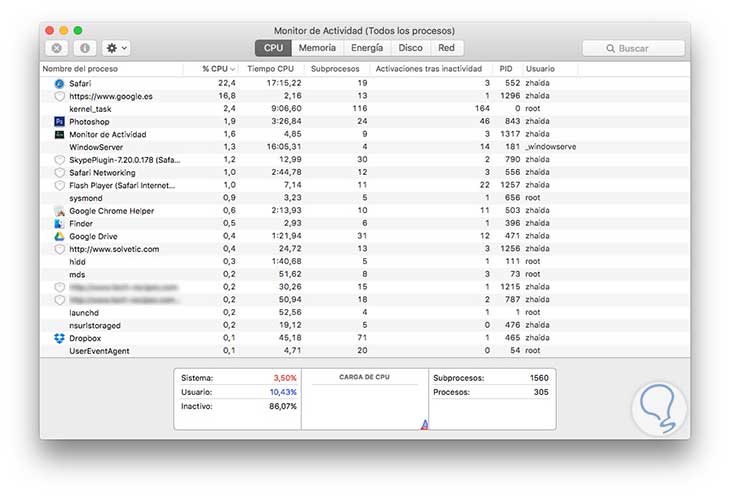Sort by the % CPU column

[x=218, y=68]
